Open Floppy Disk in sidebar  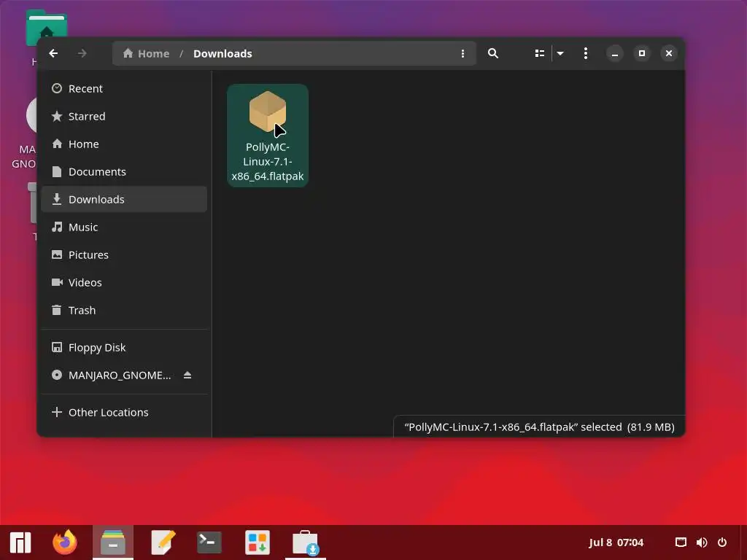pyautogui.click(x=124, y=348)
